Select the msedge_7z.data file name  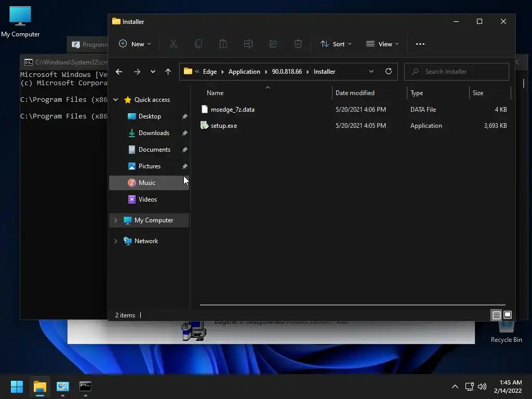232,109
